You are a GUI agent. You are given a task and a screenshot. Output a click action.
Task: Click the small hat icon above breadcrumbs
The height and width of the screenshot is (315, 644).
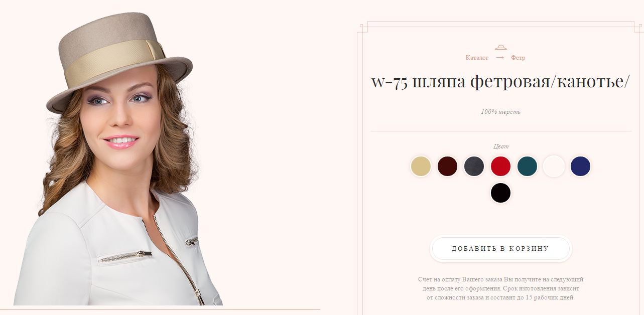(500, 47)
